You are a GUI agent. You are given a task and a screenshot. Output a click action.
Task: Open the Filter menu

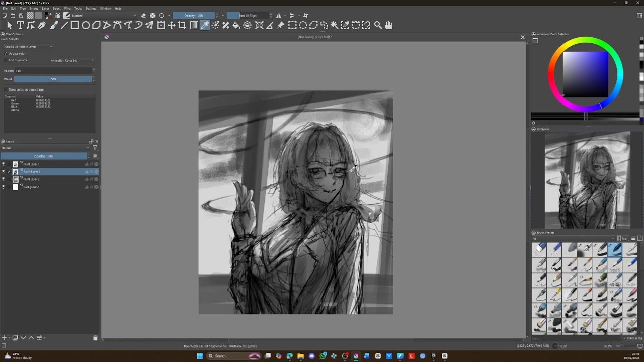[x=67, y=9]
